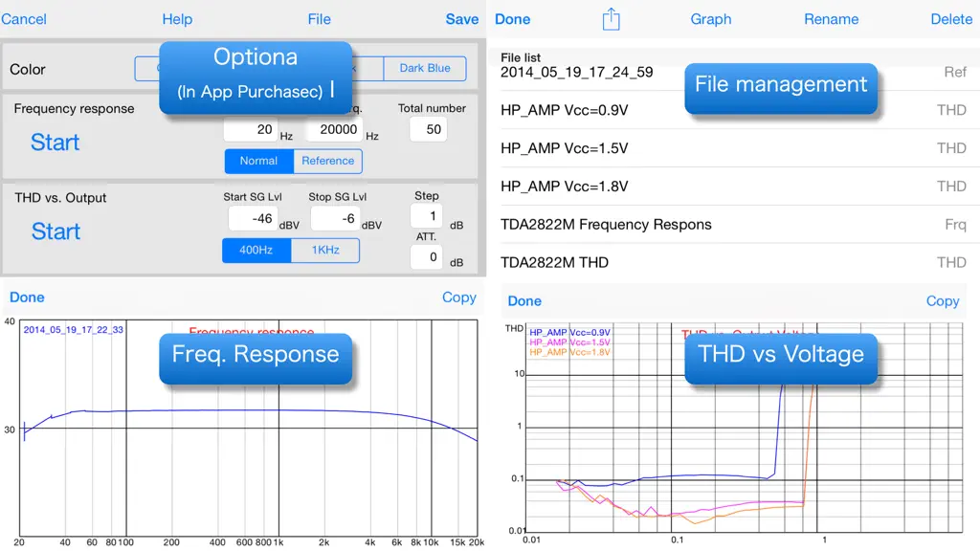The image size is (980, 551).
Task: Select HP_AMP Vcc=1.5V file entry
Action: point(736,148)
